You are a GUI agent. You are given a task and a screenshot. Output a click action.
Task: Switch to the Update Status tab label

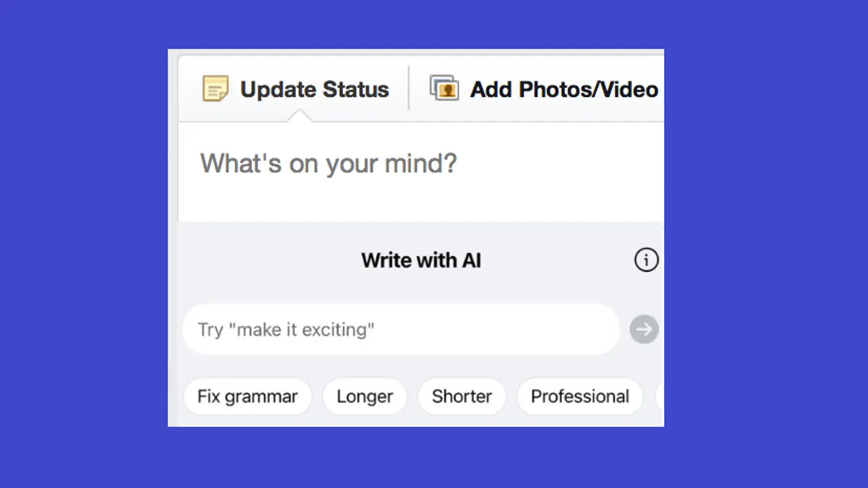coord(315,89)
